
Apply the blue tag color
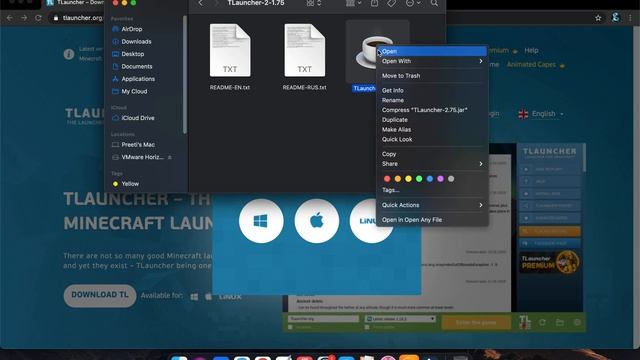[429, 179]
